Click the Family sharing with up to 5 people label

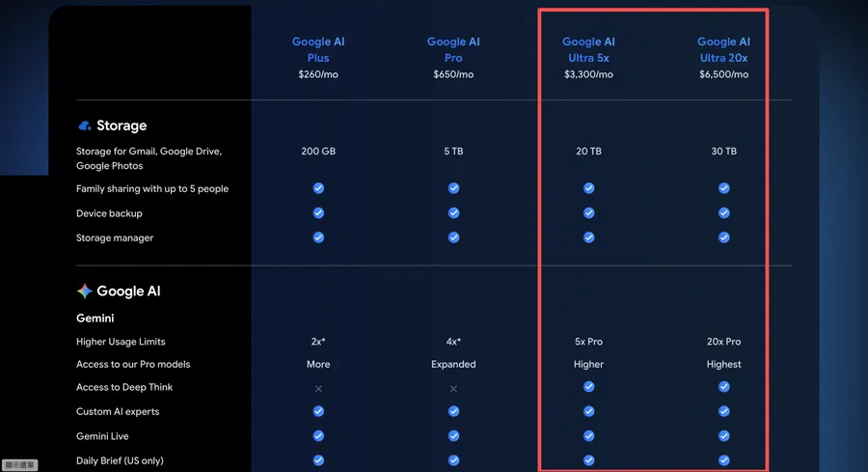coord(152,189)
